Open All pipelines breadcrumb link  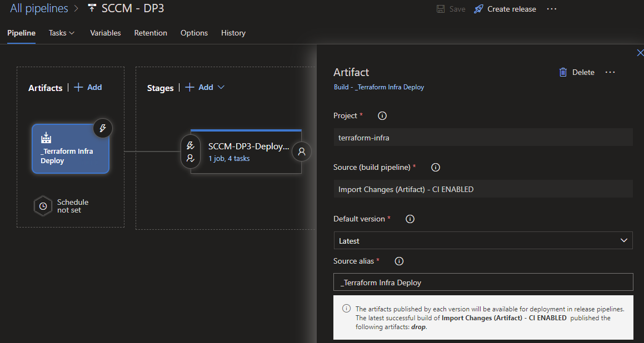(x=39, y=8)
